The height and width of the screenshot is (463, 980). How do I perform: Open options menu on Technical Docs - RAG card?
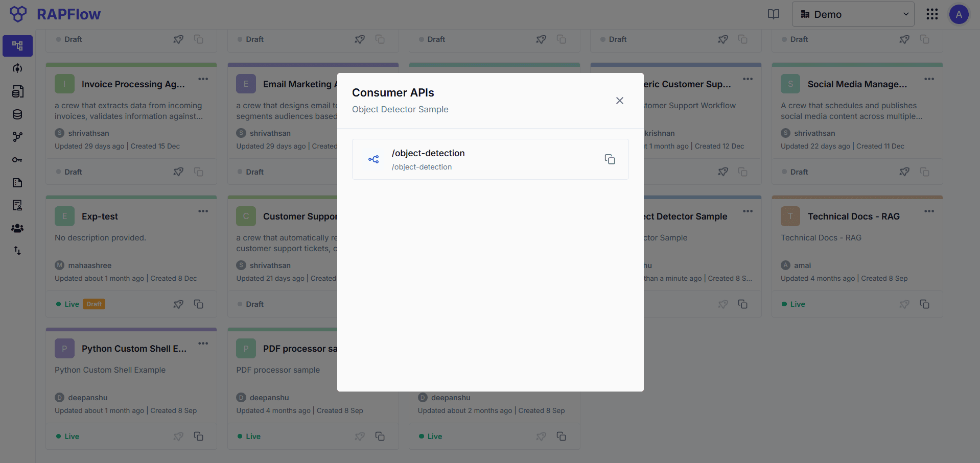point(929,211)
